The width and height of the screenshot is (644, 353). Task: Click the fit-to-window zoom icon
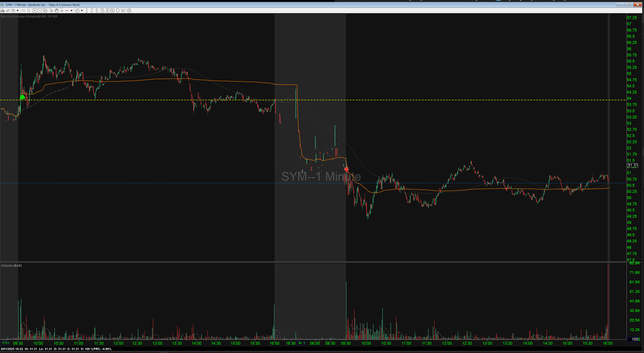point(45,11)
